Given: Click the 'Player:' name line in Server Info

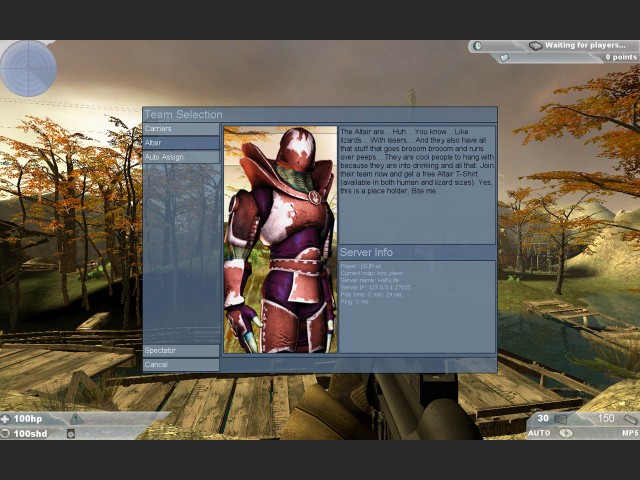Looking at the screenshot, I should [x=360, y=267].
